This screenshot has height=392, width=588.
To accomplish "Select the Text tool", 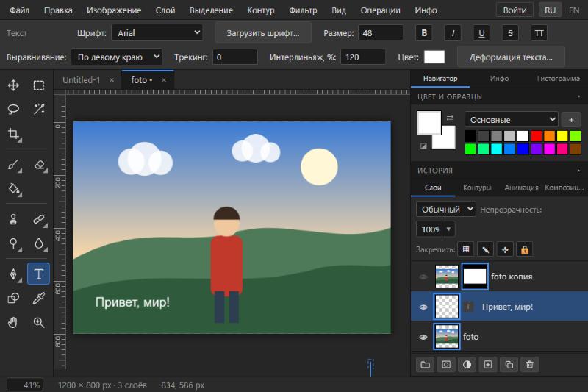I will [39, 274].
